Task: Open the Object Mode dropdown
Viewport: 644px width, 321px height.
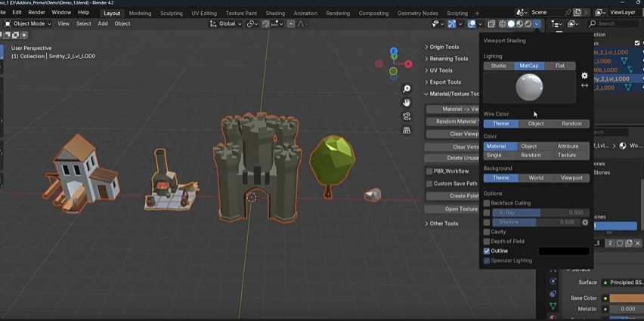Action: click(29, 24)
